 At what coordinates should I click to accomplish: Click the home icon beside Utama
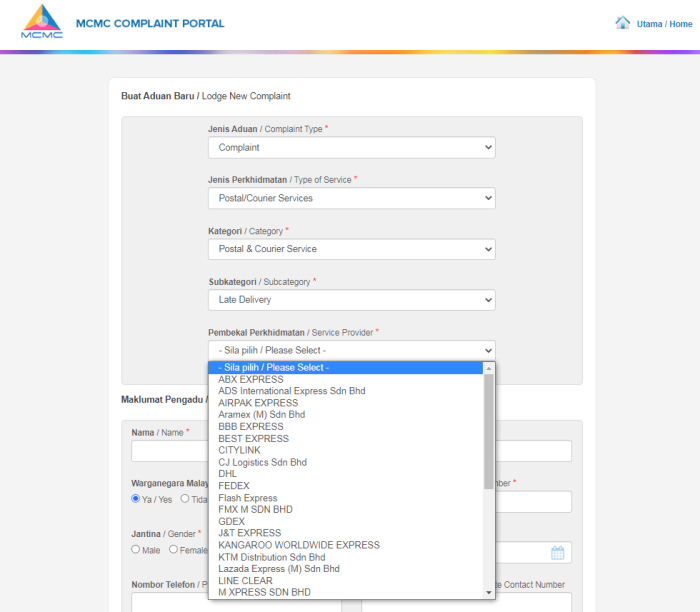(623, 23)
